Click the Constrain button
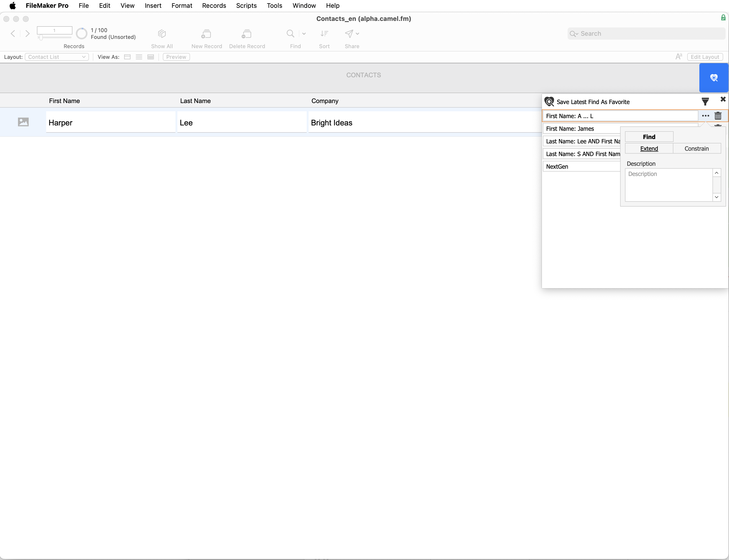 pyautogui.click(x=697, y=149)
